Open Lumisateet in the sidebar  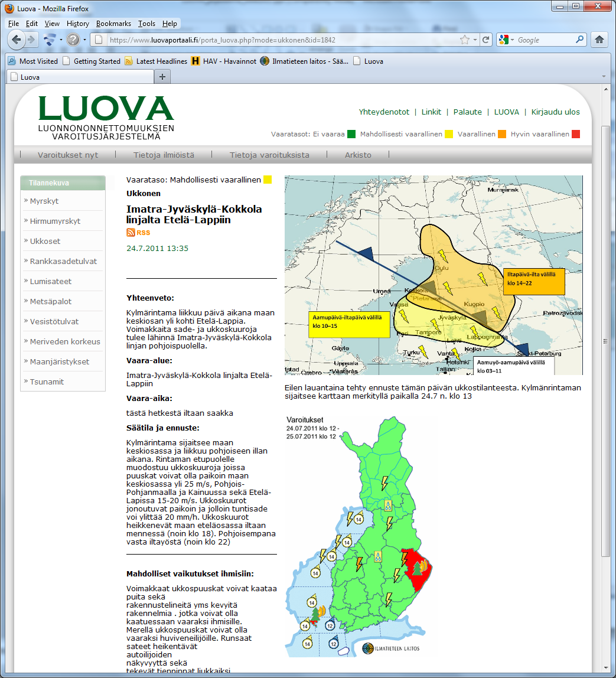(51, 282)
